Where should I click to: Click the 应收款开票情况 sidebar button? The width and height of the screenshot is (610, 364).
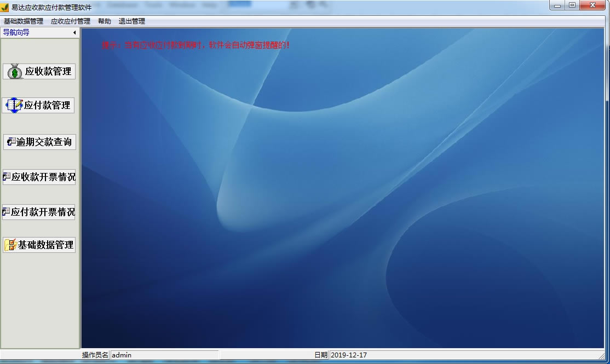[x=39, y=177]
